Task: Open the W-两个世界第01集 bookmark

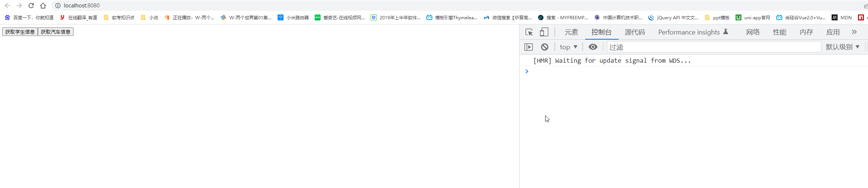Action: [x=246, y=17]
